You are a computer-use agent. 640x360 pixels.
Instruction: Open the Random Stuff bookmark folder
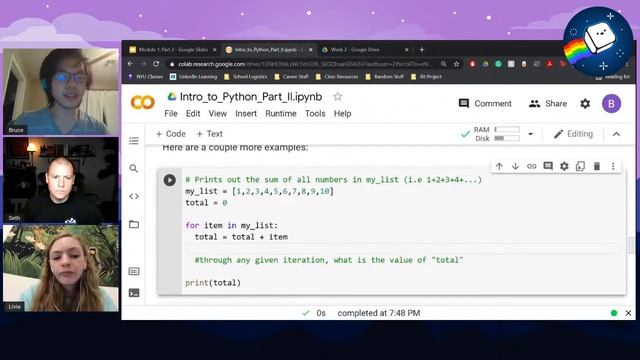pyautogui.click(x=384, y=77)
